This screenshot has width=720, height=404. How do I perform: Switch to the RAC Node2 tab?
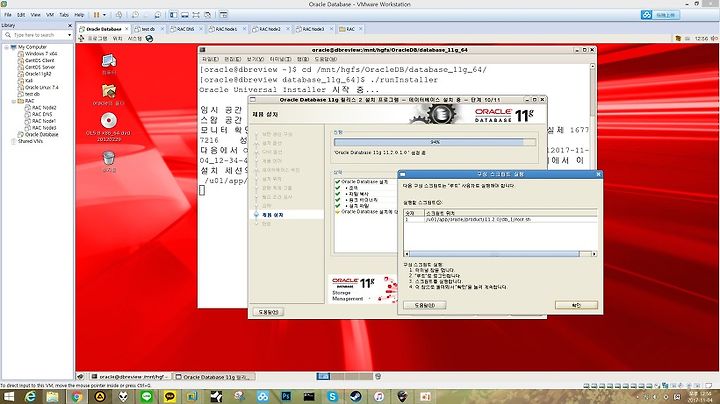270,29
